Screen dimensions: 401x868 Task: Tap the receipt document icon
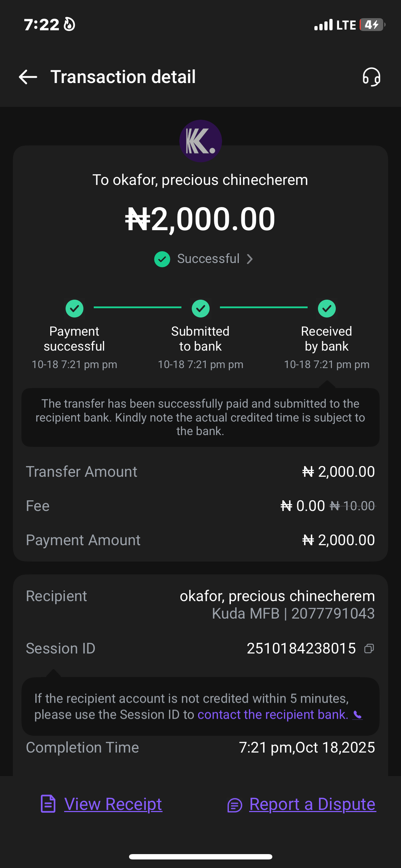coord(48,804)
